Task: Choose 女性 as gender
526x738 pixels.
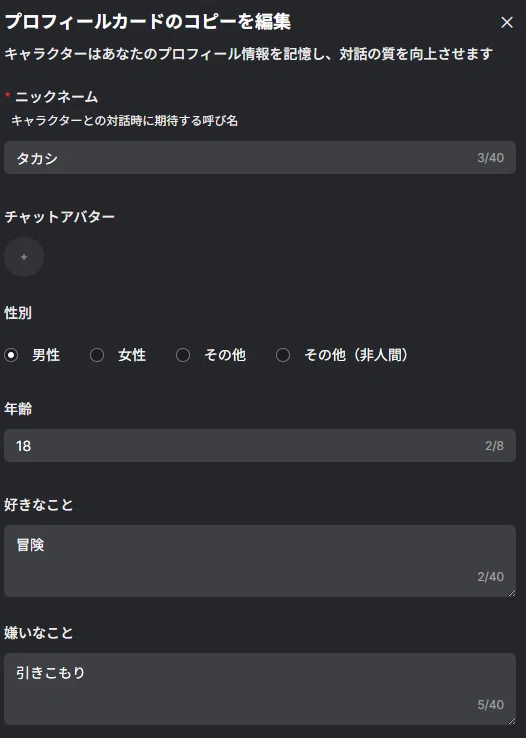Action: pyautogui.click(x=97, y=354)
